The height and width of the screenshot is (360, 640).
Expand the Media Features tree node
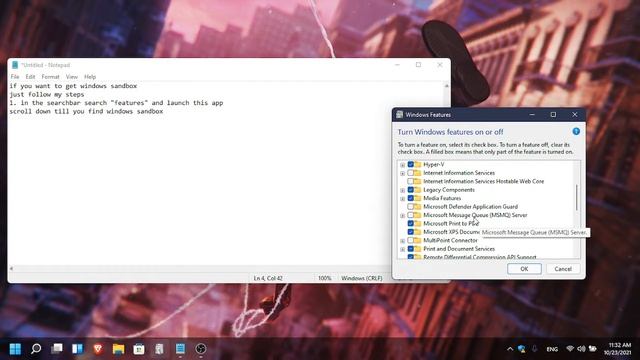tap(402, 199)
